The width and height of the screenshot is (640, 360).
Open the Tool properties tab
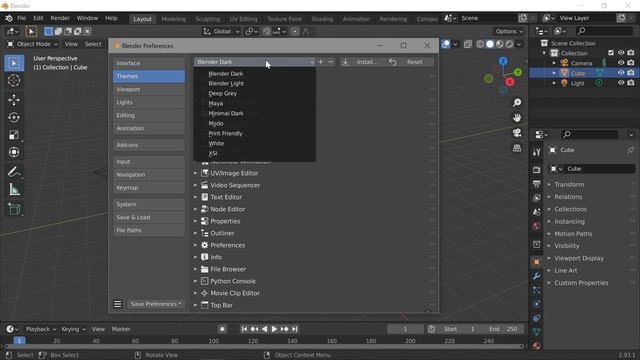click(536, 152)
